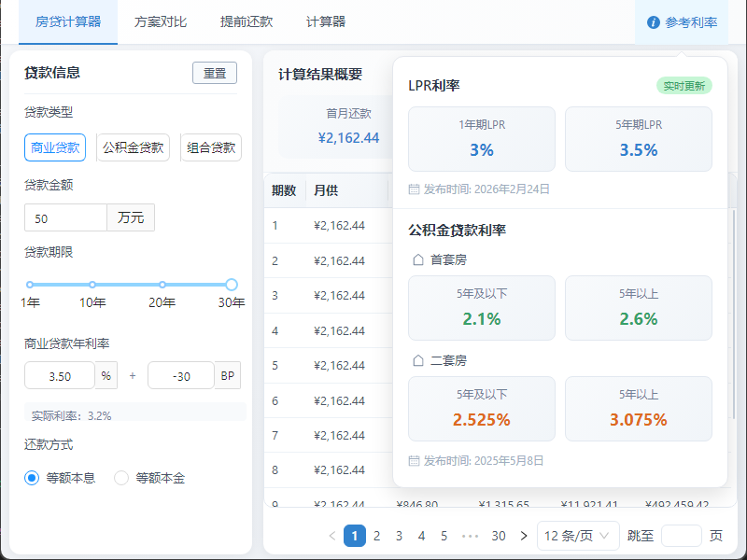Select 等额本金 repayment method
This screenshot has width=747, height=560.
121,478
